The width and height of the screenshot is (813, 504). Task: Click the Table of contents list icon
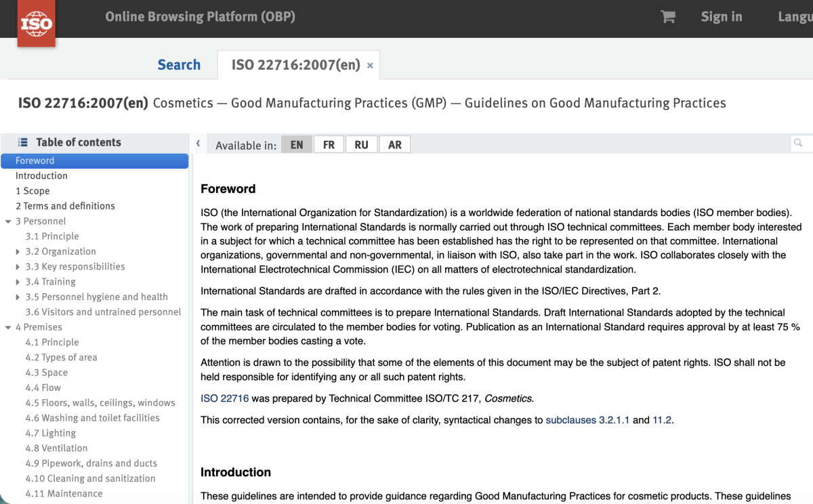click(x=23, y=142)
